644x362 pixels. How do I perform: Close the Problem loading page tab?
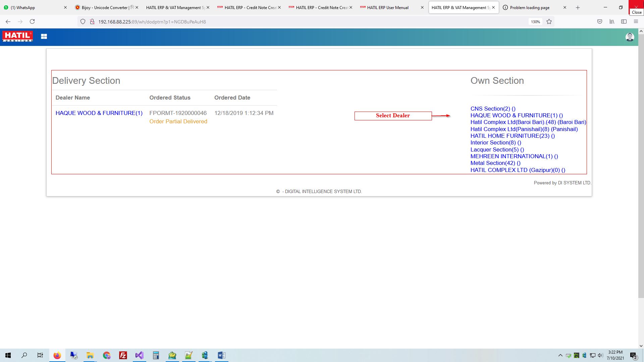(x=565, y=7)
